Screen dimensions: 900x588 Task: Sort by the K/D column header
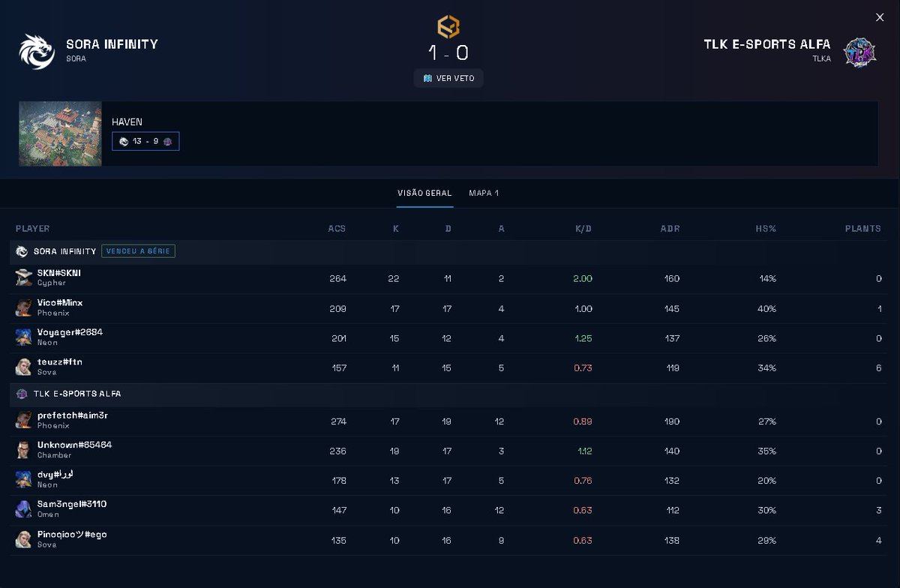tap(583, 229)
